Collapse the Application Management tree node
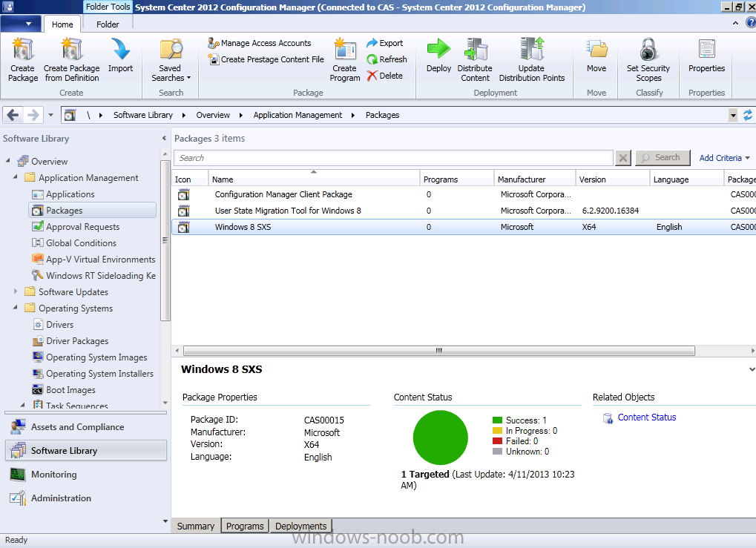Viewport: 756px width, 548px height. pos(16,177)
